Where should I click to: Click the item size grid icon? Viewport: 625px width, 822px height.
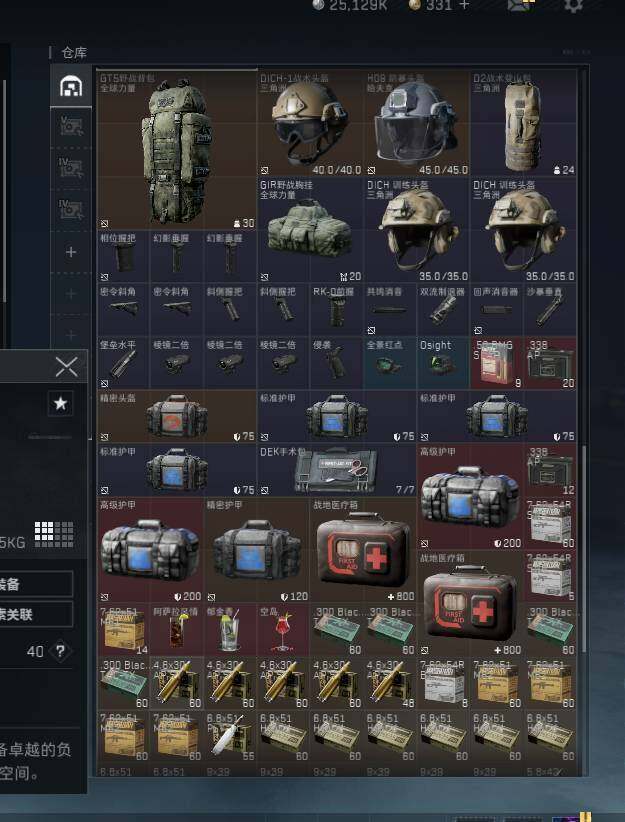pyautogui.click(x=53, y=534)
